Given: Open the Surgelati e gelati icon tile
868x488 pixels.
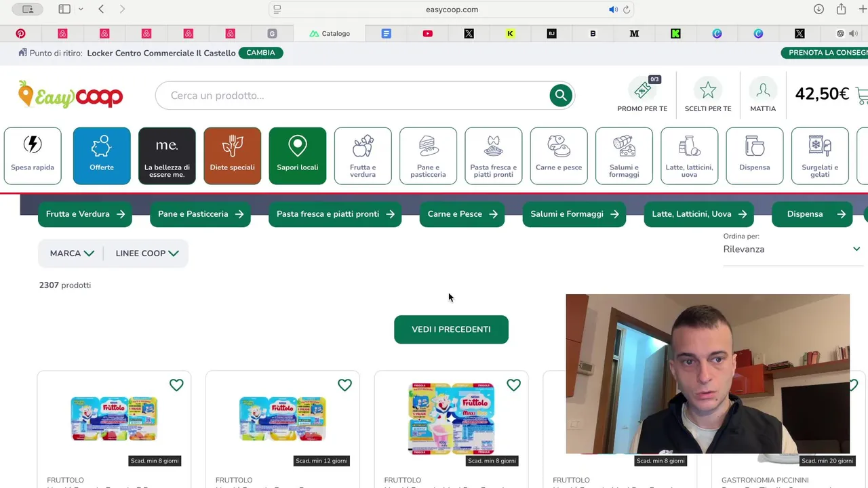Looking at the screenshot, I should tap(820, 156).
